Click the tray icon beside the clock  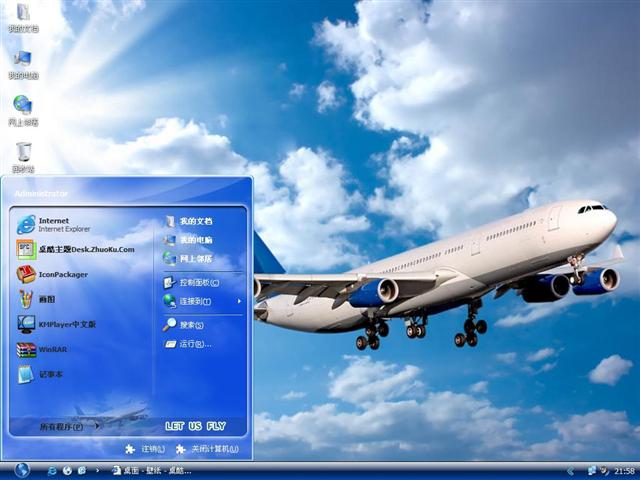tap(604, 471)
